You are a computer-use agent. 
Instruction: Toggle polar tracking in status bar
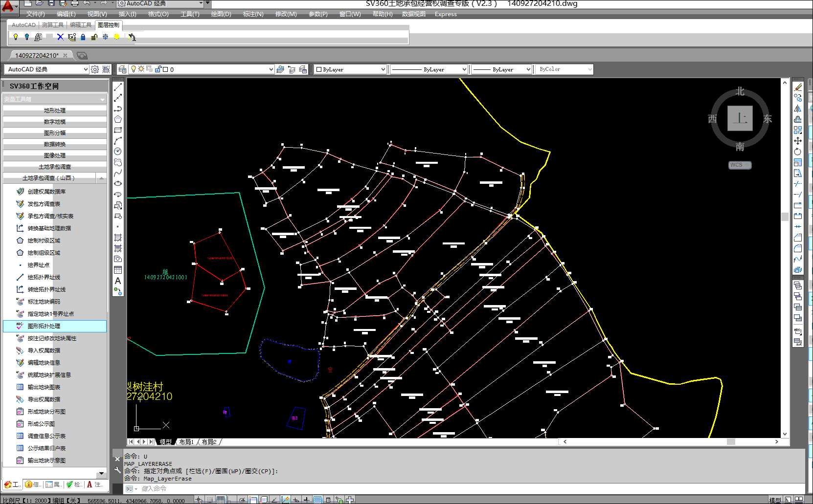[x=242, y=500]
